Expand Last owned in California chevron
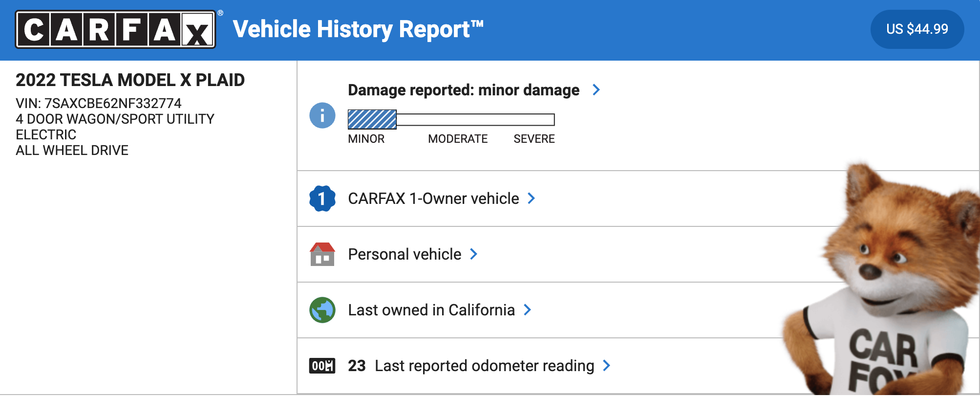 [x=527, y=310]
